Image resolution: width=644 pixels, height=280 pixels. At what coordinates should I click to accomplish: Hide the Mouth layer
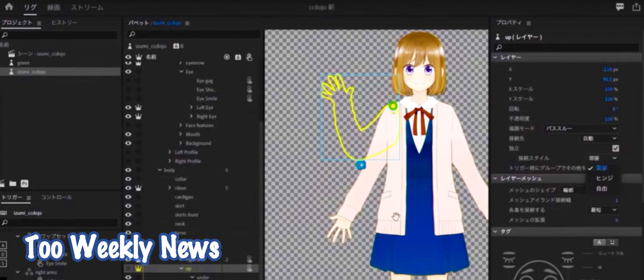point(128,134)
